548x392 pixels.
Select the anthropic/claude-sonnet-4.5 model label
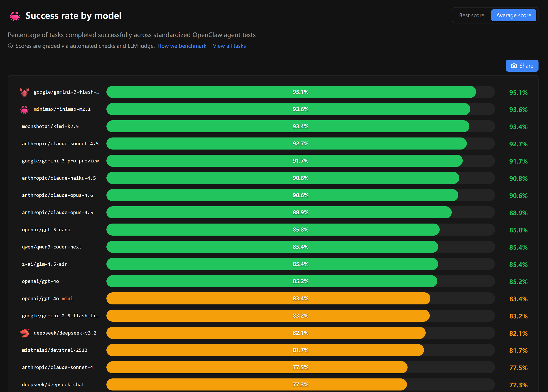click(x=60, y=144)
